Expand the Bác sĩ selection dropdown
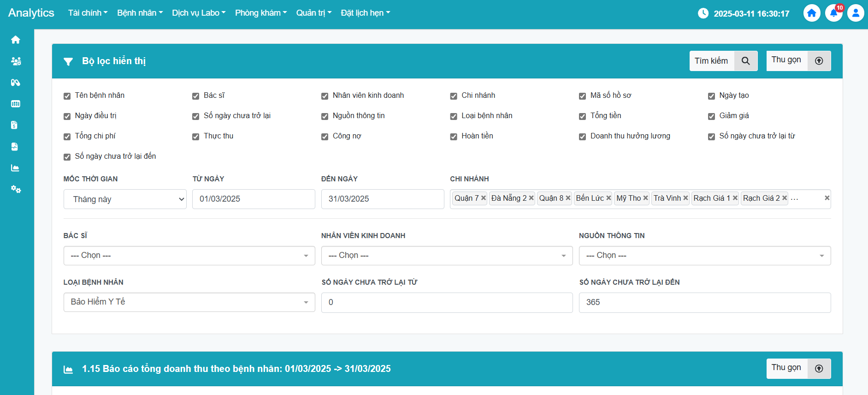This screenshot has width=868, height=395. 189,256
